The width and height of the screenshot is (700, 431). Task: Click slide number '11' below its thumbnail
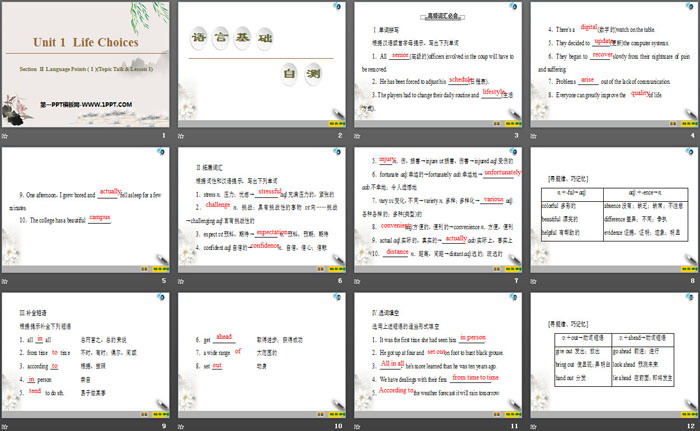pos(515,426)
